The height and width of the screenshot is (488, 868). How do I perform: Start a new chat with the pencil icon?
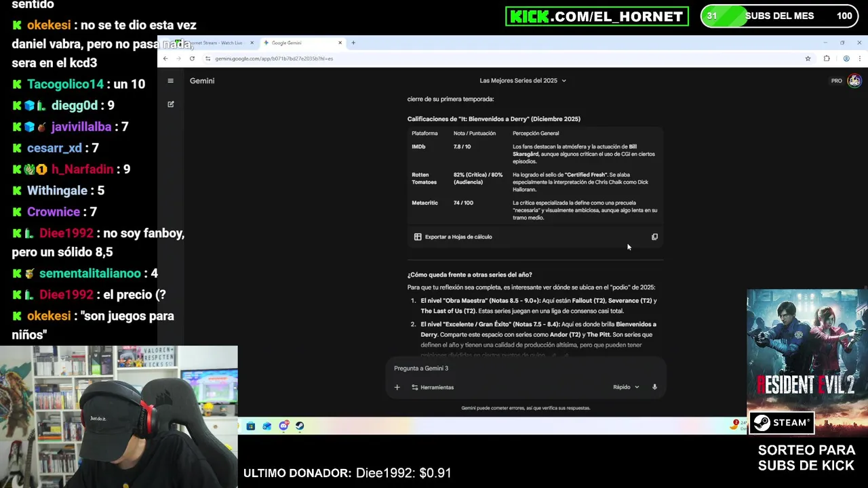(x=170, y=104)
